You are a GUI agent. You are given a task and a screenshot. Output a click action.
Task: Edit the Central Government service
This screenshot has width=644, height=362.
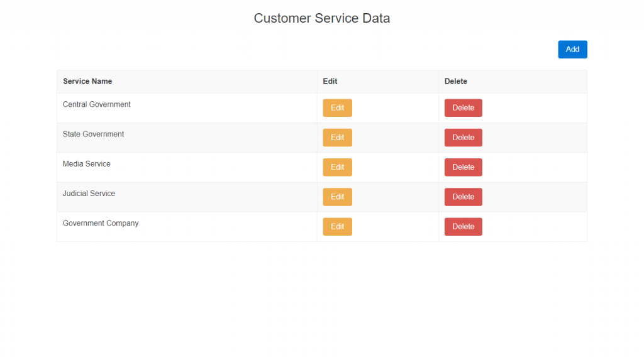pos(337,108)
